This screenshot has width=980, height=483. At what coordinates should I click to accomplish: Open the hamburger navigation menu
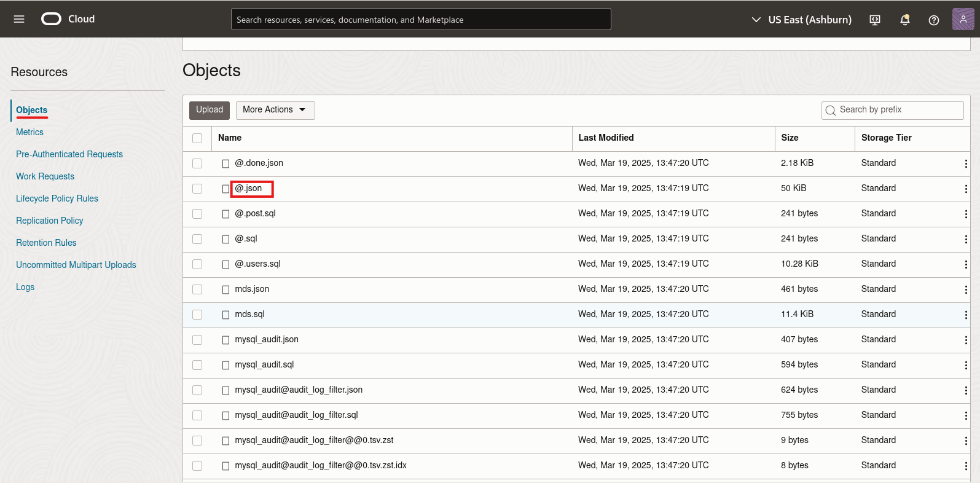[19, 19]
